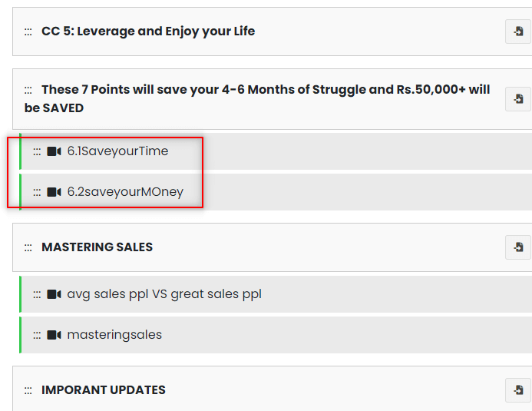Open the 6.1SaveyourTime lesson
The image size is (532, 411).
[117, 151]
